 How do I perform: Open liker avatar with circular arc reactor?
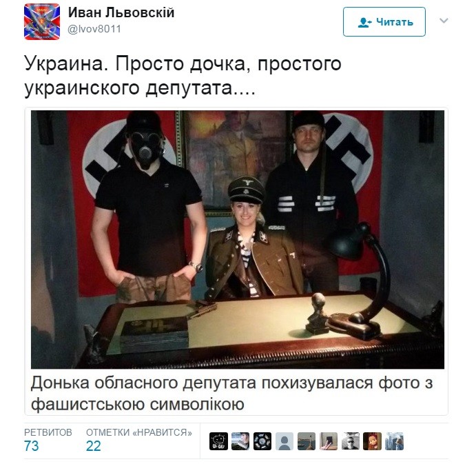[262, 441]
